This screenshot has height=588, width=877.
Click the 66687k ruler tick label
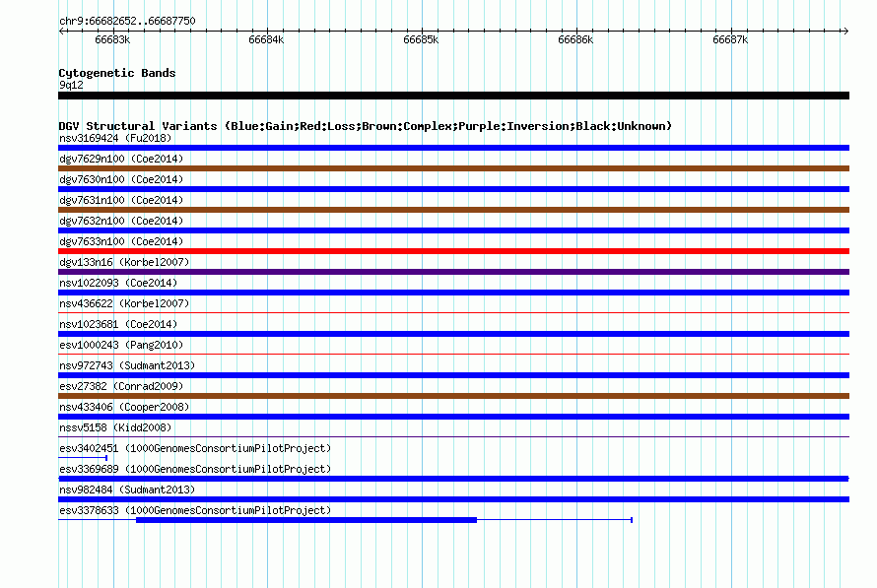coord(730,39)
